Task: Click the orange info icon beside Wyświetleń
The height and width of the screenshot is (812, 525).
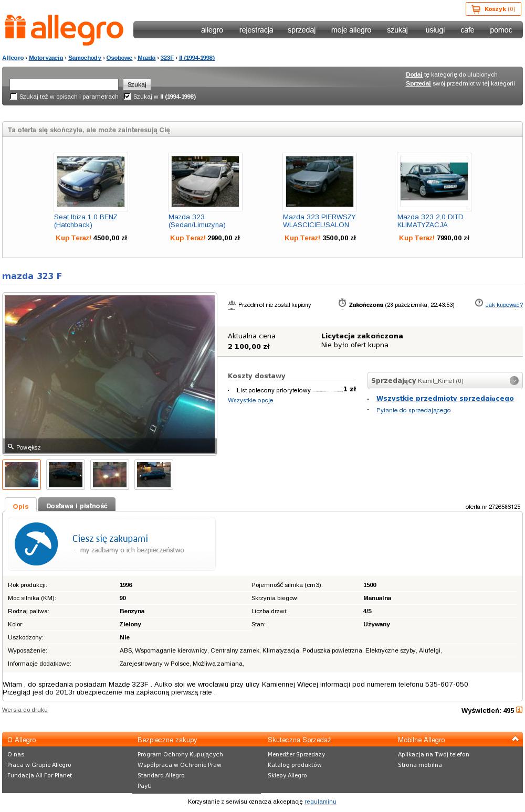Action: [x=519, y=710]
